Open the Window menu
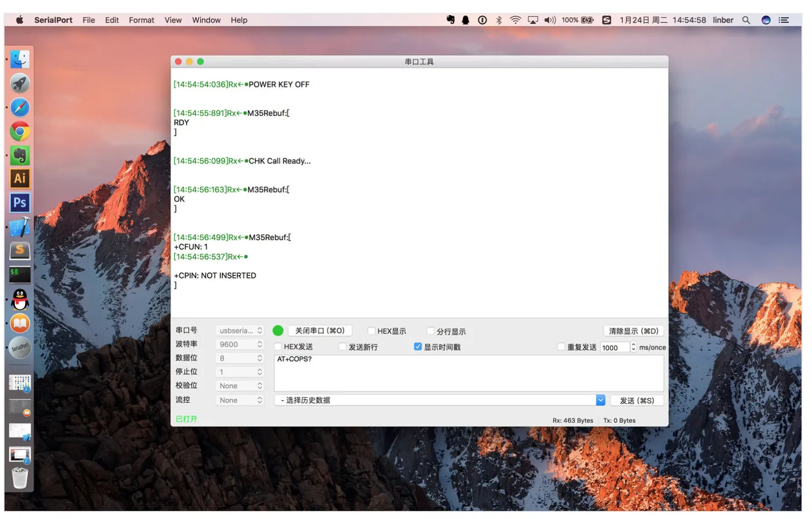 point(206,20)
